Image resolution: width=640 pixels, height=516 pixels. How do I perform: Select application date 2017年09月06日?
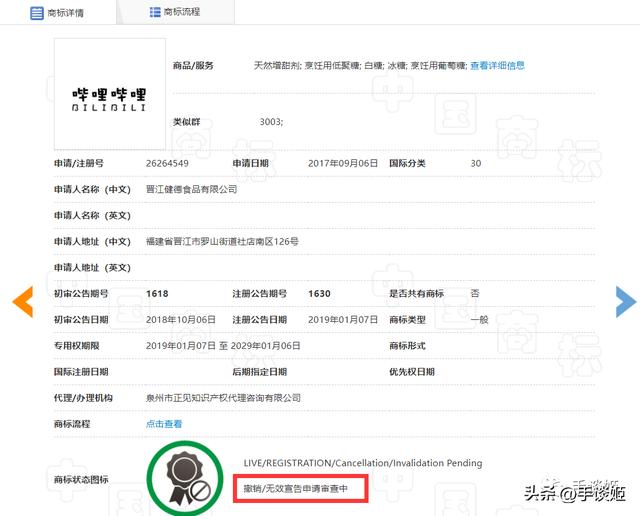point(343,164)
